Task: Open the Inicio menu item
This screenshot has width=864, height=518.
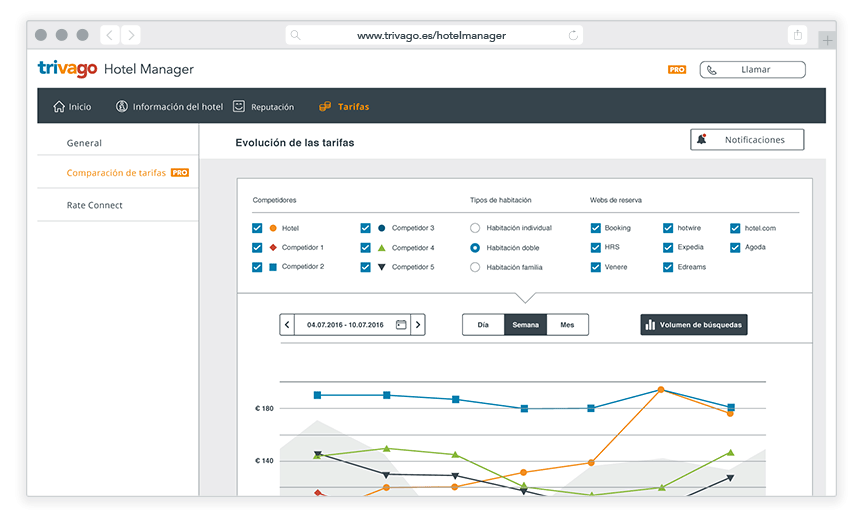Action: [72, 106]
